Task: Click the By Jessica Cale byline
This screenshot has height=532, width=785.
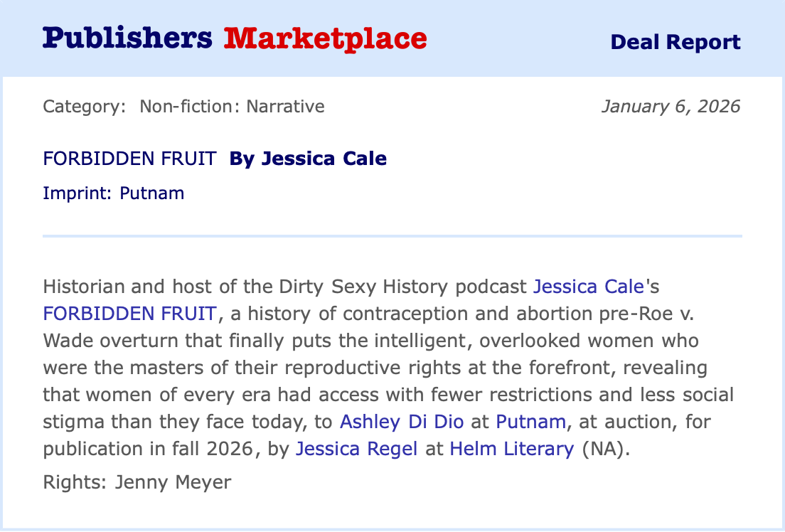Action: (x=308, y=159)
